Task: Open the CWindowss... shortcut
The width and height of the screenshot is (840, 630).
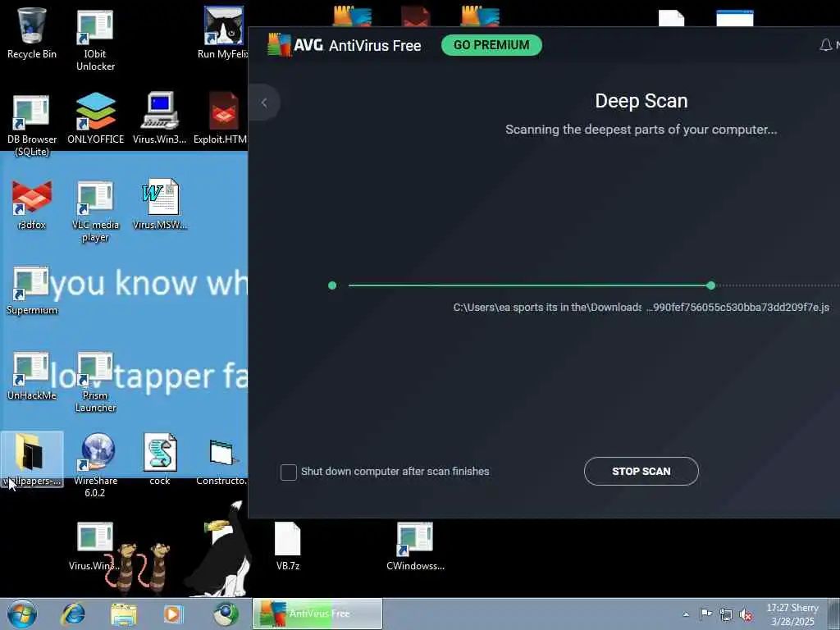Action: [415, 546]
